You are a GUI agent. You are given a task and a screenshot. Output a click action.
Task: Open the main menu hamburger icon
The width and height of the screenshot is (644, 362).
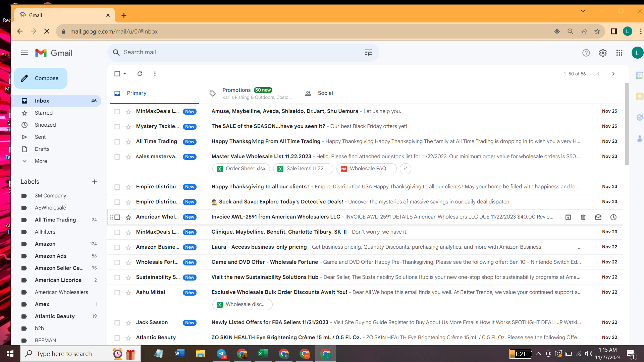click(x=24, y=53)
